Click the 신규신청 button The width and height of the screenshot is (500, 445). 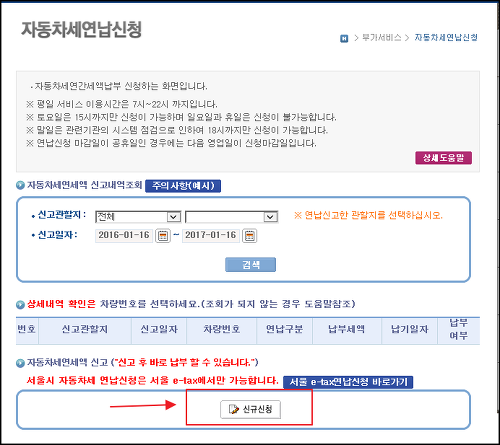tap(250, 409)
